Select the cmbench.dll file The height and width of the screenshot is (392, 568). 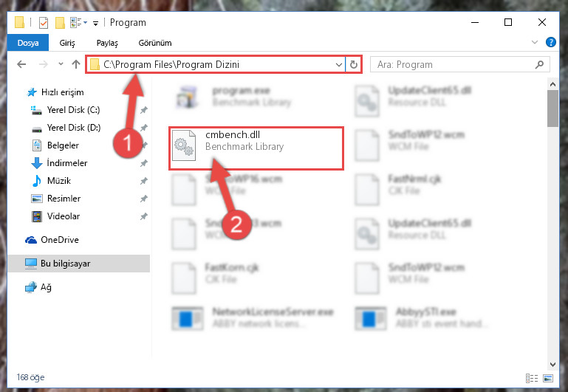256,148
